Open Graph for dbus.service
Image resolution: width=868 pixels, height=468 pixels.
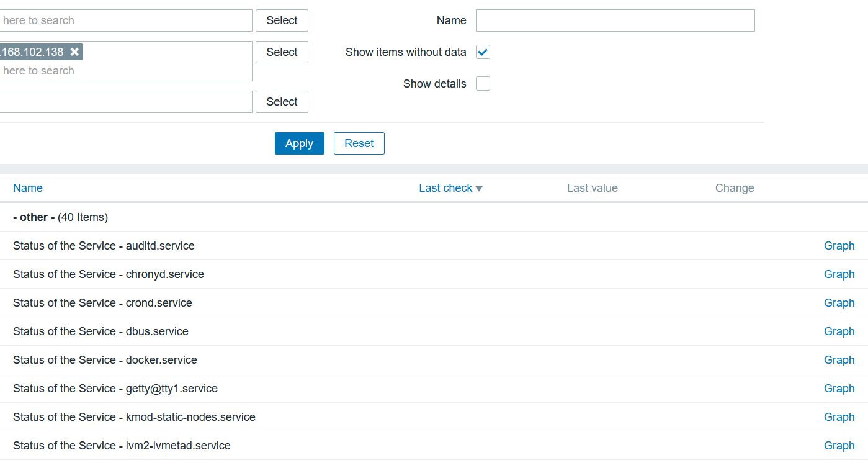[x=839, y=331]
